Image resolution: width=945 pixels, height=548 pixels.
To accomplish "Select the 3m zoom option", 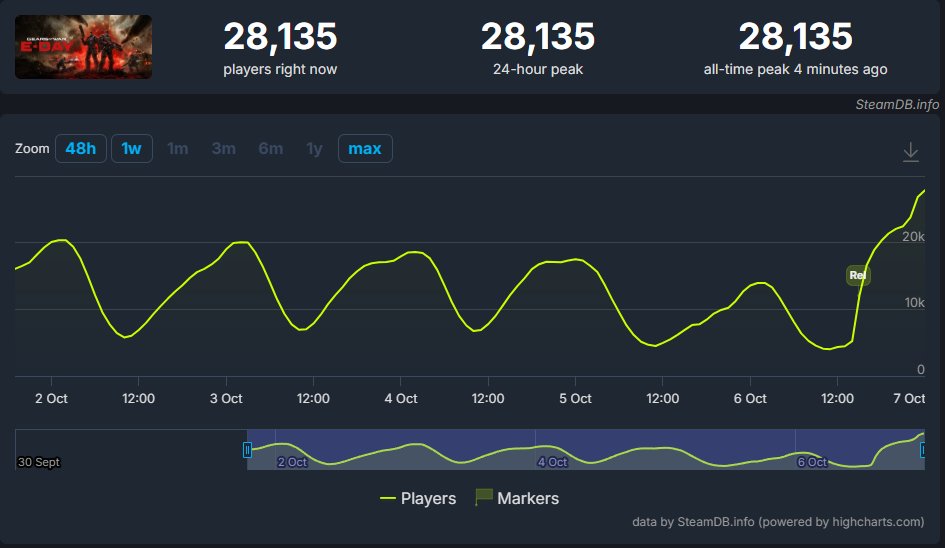I will point(224,148).
